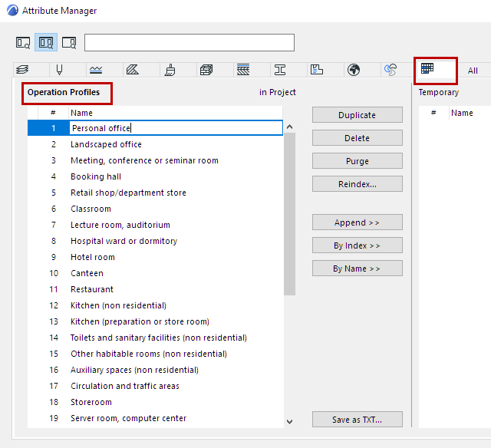Image resolution: width=491 pixels, height=448 pixels.
Task: Select the Booking hall row
Action: pyautogui.click(x=155, y=176)
